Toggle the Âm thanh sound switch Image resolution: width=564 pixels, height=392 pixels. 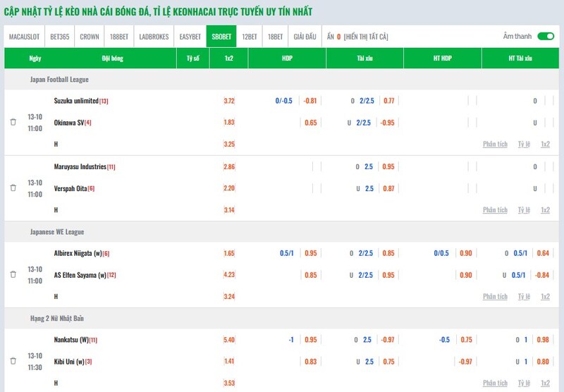(545, 36)
